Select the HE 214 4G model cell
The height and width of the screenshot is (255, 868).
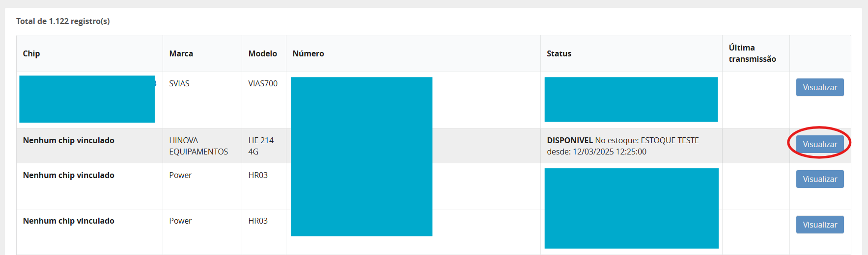(x=260, y=146)
